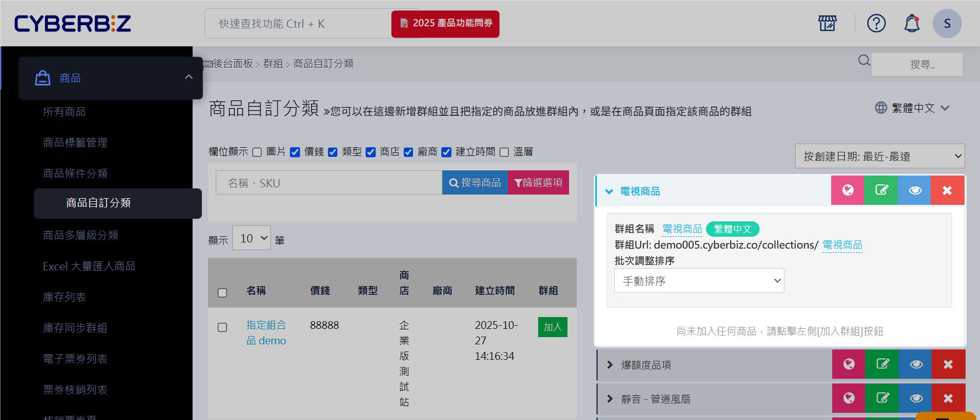Click the edit icon for 爆額度品項 group

[x=882, y=364]
